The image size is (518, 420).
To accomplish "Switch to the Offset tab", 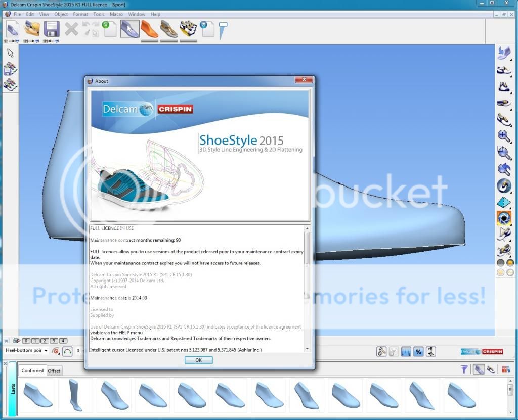I will click(54, 371).
